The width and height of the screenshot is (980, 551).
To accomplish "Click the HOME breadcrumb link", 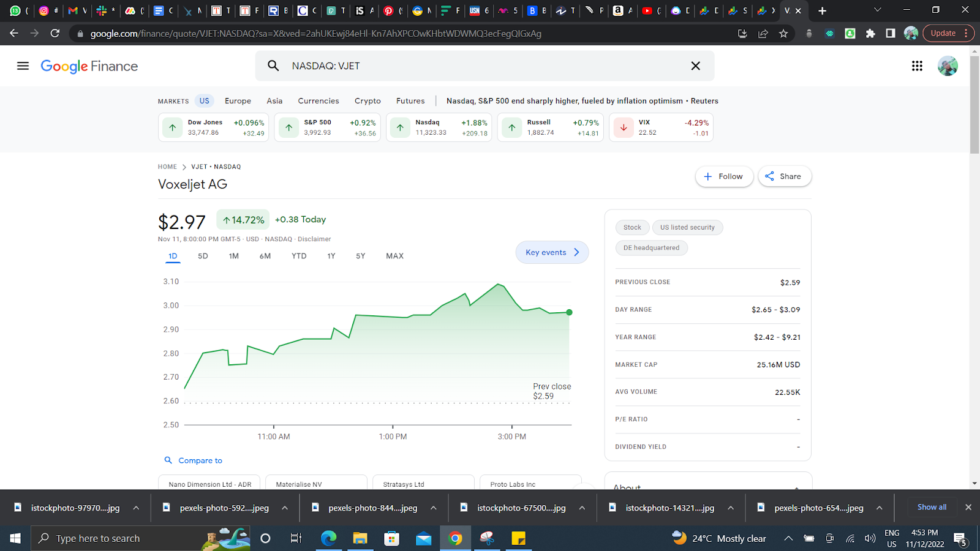I will click(167, 167).
